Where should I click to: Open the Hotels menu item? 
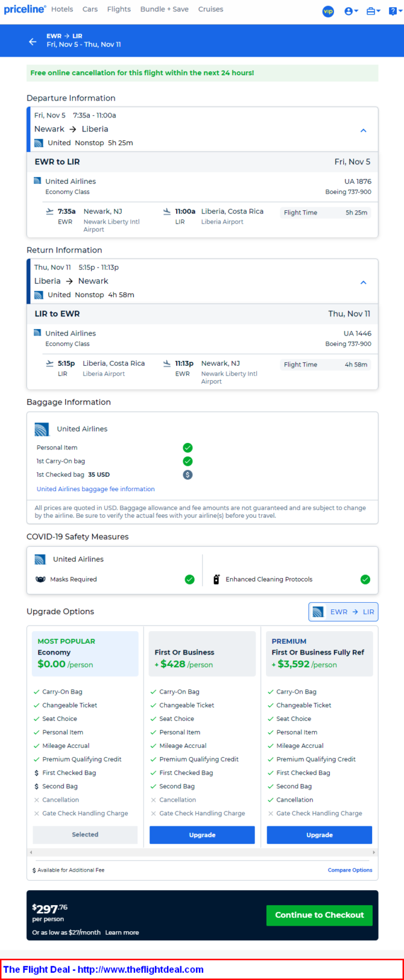coord(62,9)
